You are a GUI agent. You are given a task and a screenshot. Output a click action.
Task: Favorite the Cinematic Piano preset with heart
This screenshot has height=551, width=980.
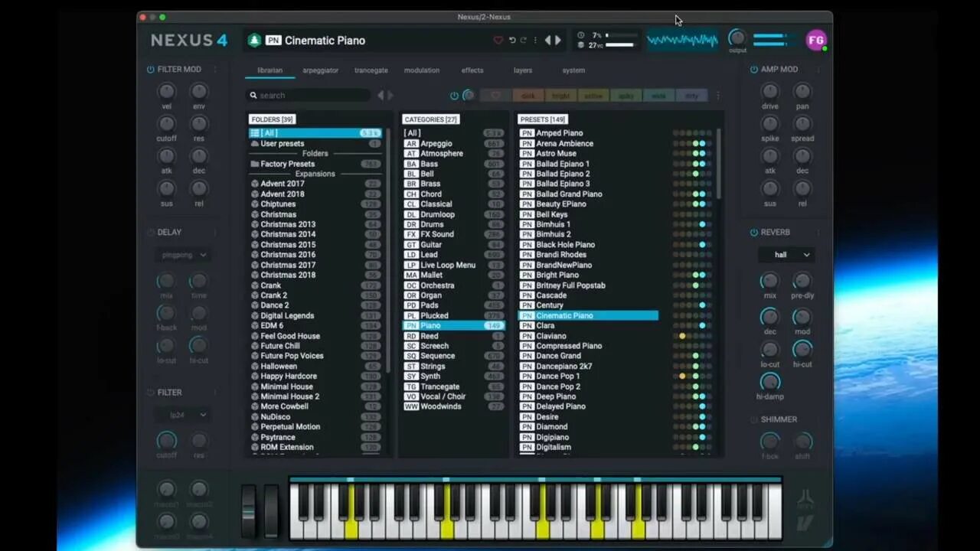click(x=498, y=41)
